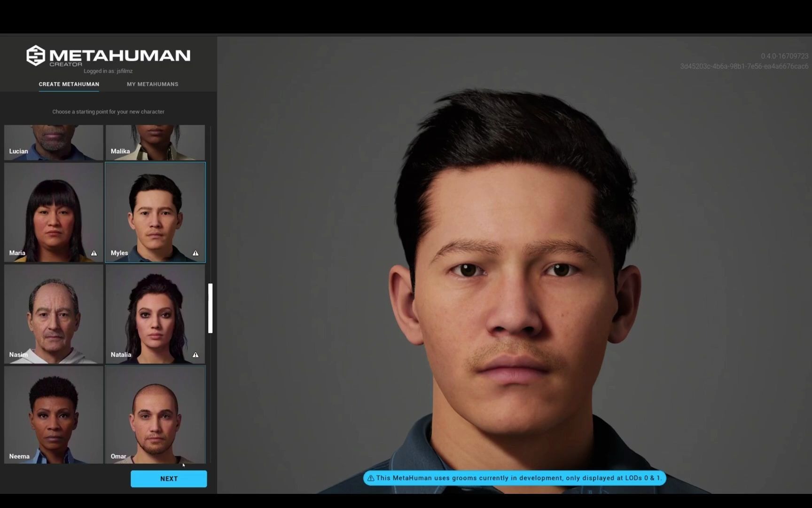Select the Neema preset thumbnail
812x508 pixels.
tap(54, 415)
